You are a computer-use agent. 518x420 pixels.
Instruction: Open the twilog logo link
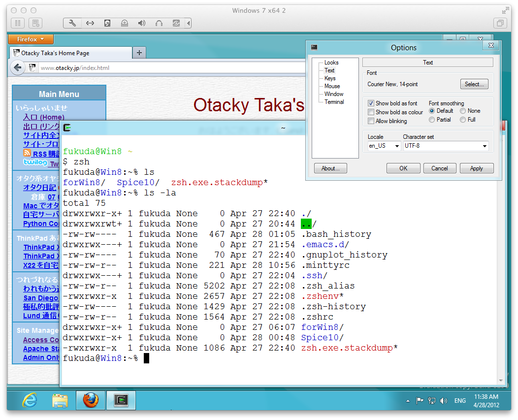point(35,162)
